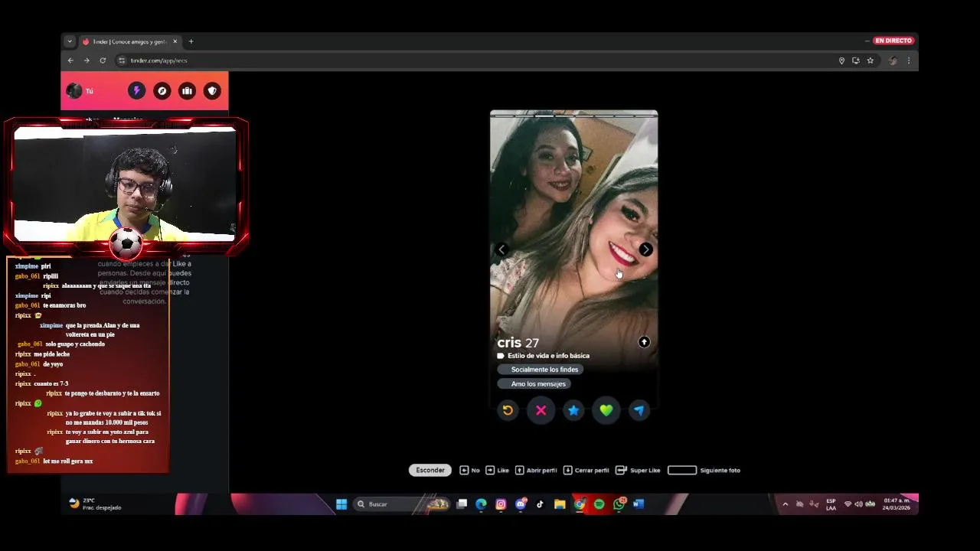Screen dimensions: 980x551
Task: Expand hidden system tray icons chevron
Action: pyautogui.click(x=785, y=504)
